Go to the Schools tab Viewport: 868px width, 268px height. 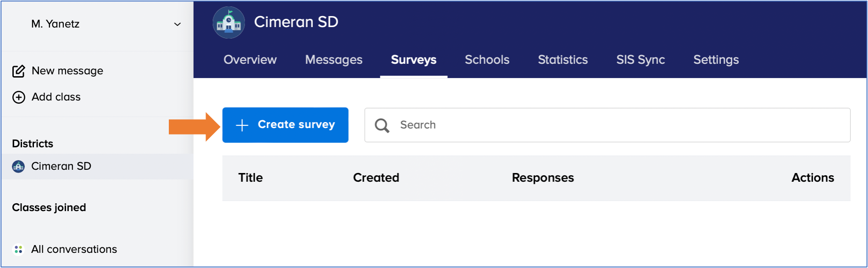point(487,60)
